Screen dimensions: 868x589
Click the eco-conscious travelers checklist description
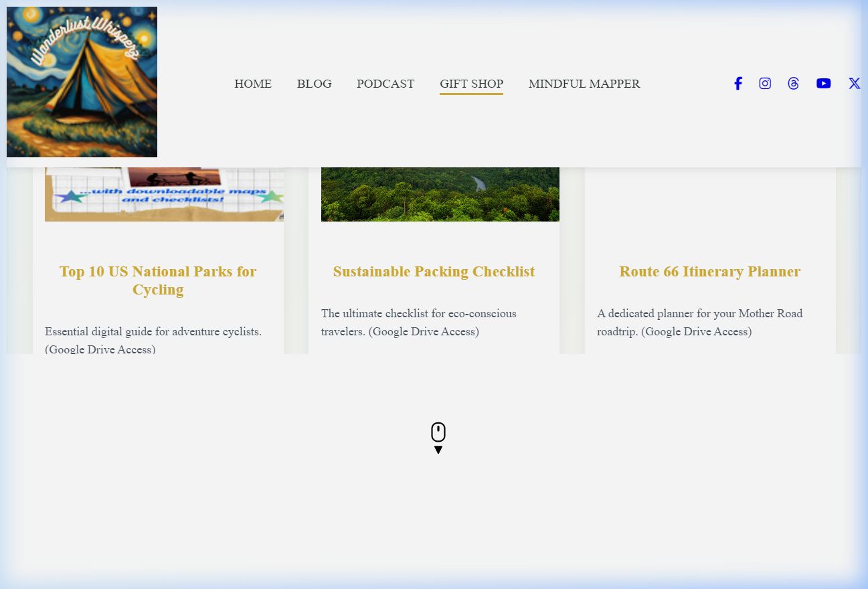419,323
